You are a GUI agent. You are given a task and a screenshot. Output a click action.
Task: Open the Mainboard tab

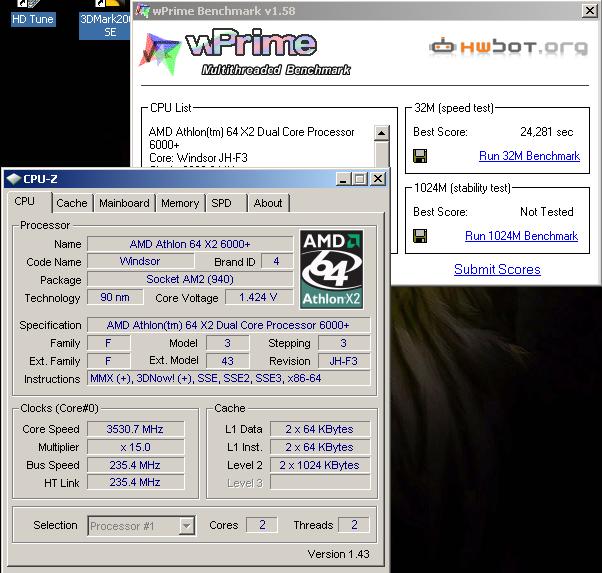[x=124, y=203]
